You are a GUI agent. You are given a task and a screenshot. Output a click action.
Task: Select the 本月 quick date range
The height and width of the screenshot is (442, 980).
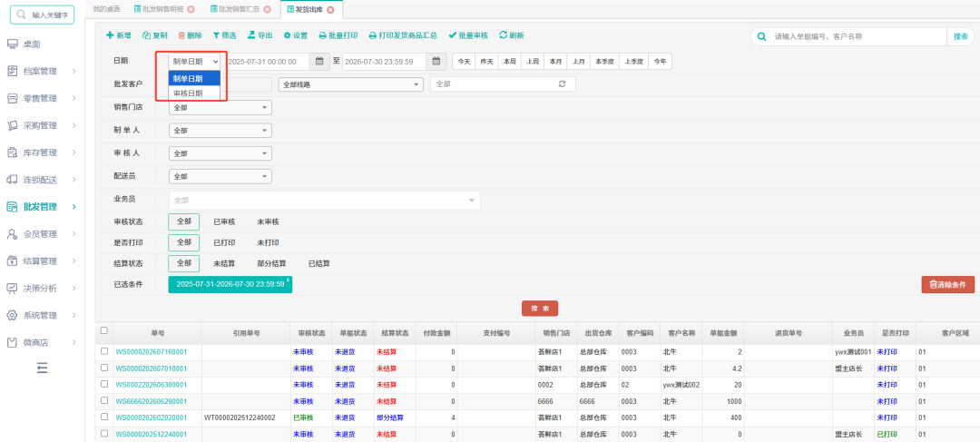[x=555, y=62]
